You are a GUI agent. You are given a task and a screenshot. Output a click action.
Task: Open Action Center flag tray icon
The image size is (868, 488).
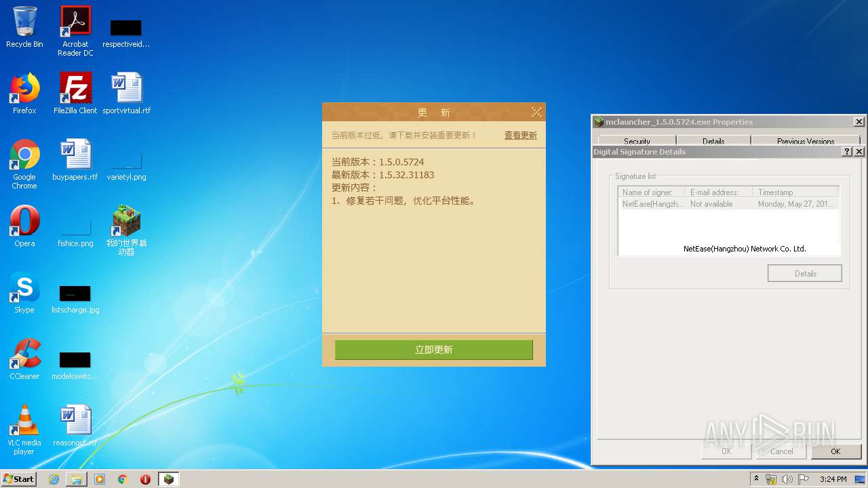[x=802, y=479]
